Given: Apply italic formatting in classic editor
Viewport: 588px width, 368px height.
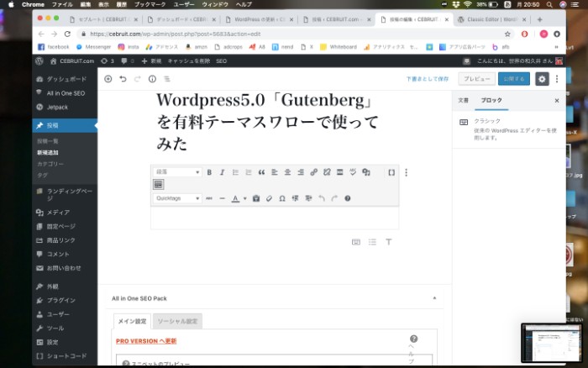Looking at the screenshot, I should (223, 172).
